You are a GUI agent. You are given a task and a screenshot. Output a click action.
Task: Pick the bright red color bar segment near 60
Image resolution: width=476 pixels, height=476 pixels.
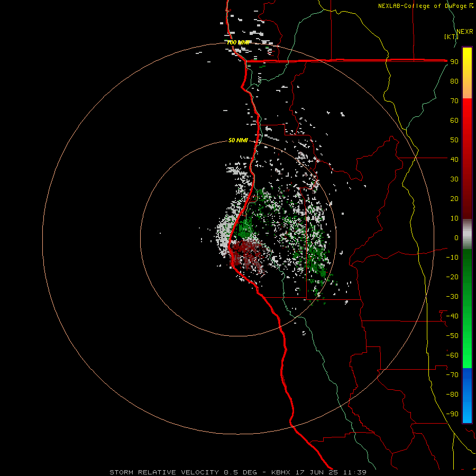coord(467,115)
